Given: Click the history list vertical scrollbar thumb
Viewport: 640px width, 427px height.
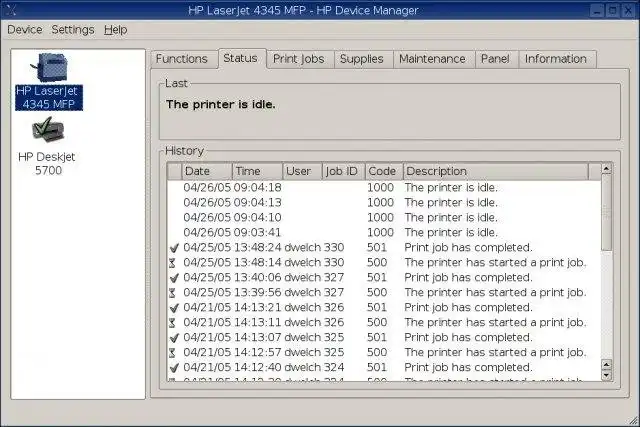Looking at the screenshot, I should click(x=607, y=212).
